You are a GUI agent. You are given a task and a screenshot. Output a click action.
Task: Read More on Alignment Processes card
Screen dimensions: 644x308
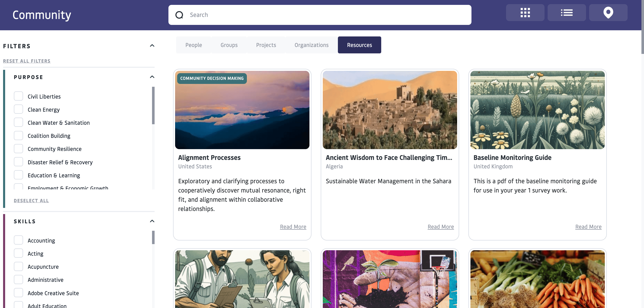293,227
